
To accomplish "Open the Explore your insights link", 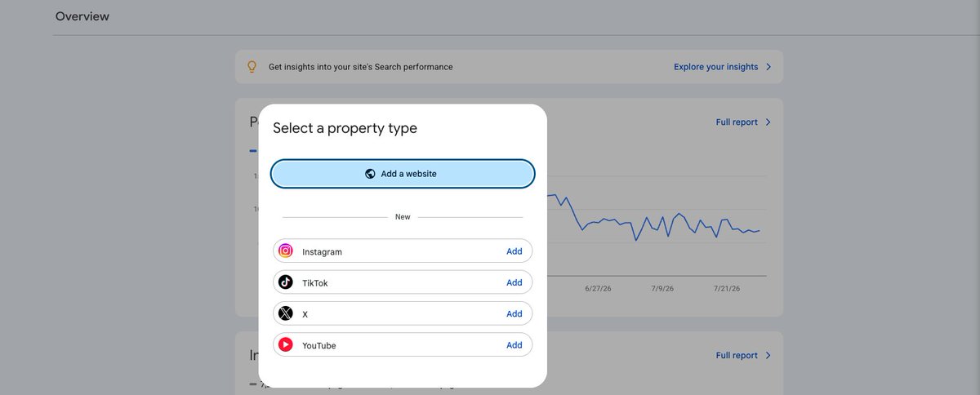I will [716, 67].
